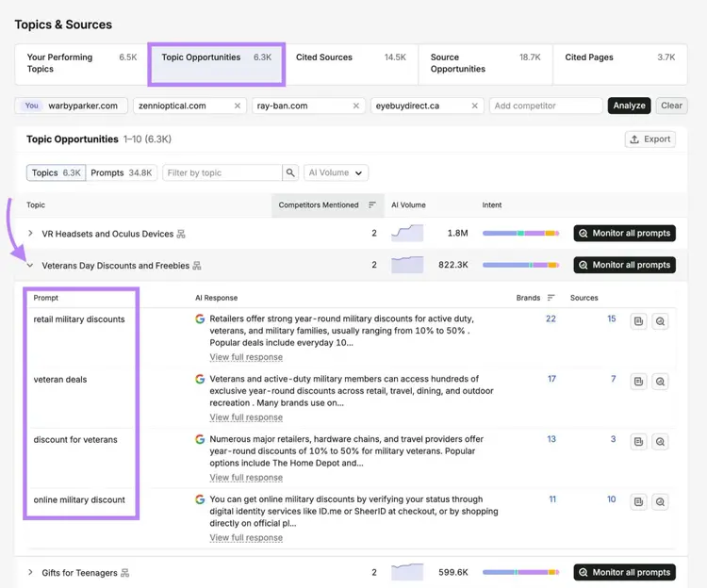Select the veteran deals prompt
This screenshot has width=707, height=588.
click(x=60, y=380)
